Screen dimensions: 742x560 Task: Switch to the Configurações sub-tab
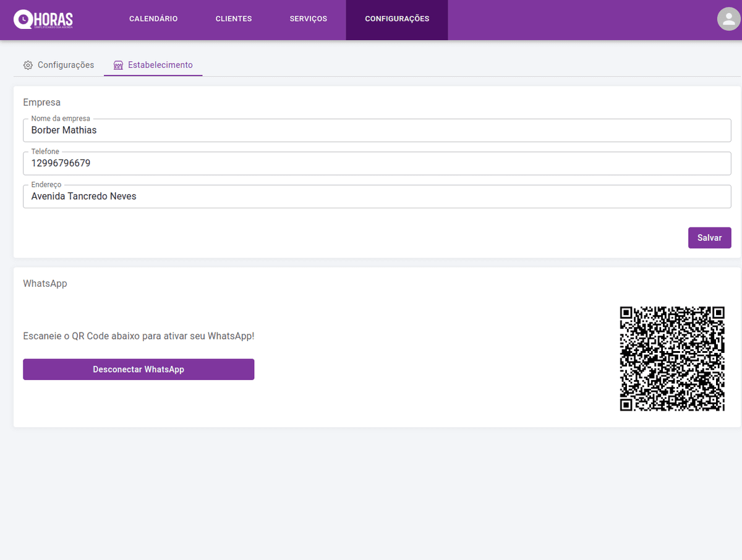[x=59, y=65]
